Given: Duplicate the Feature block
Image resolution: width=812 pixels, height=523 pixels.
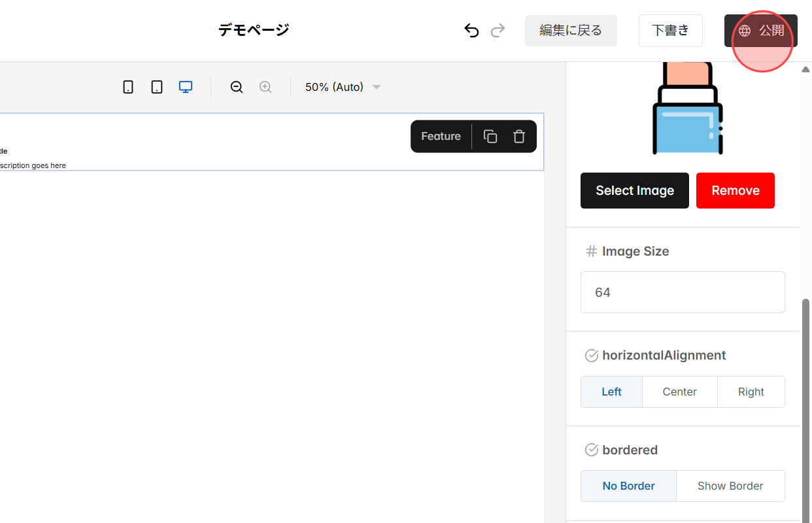Looking at the screenshot, I should [x=490, y=136].
